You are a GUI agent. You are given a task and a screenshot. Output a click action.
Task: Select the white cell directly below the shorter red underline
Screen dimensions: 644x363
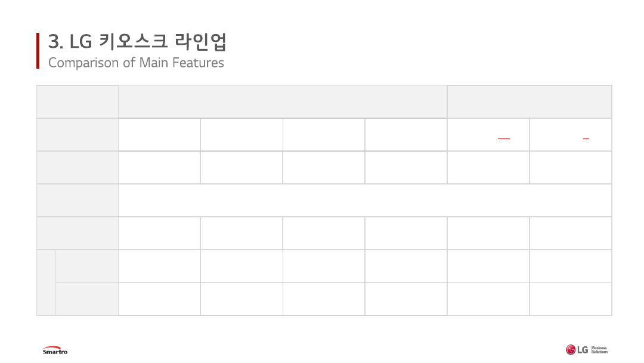[x=571, y=168]
